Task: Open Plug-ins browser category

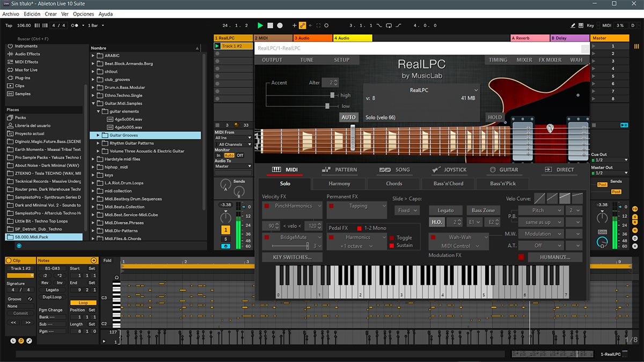Action: click(24, 78)
